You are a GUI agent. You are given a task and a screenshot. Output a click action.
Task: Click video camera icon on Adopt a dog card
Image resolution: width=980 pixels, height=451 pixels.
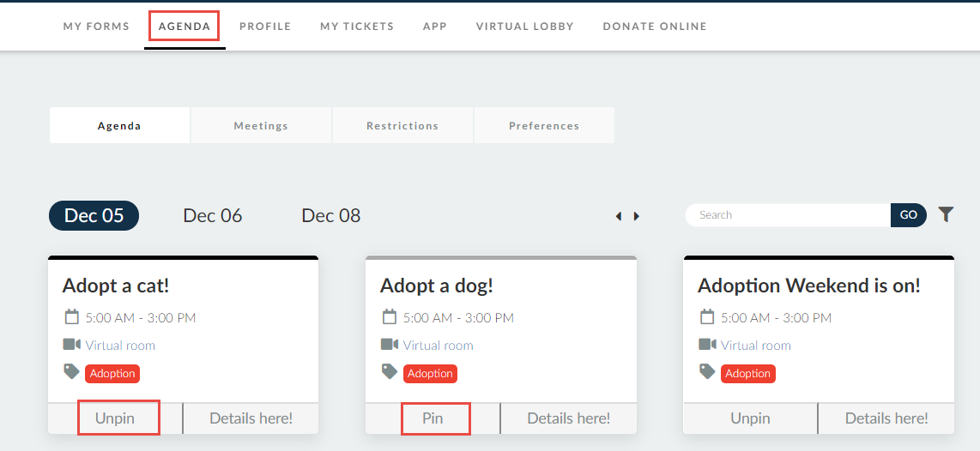pos(389,344)
